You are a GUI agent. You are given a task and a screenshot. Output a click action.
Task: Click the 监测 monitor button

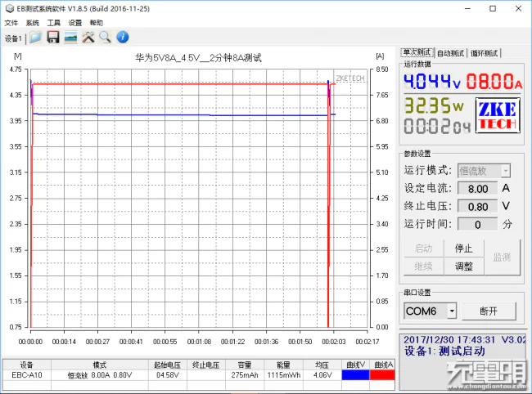(502, 257)
